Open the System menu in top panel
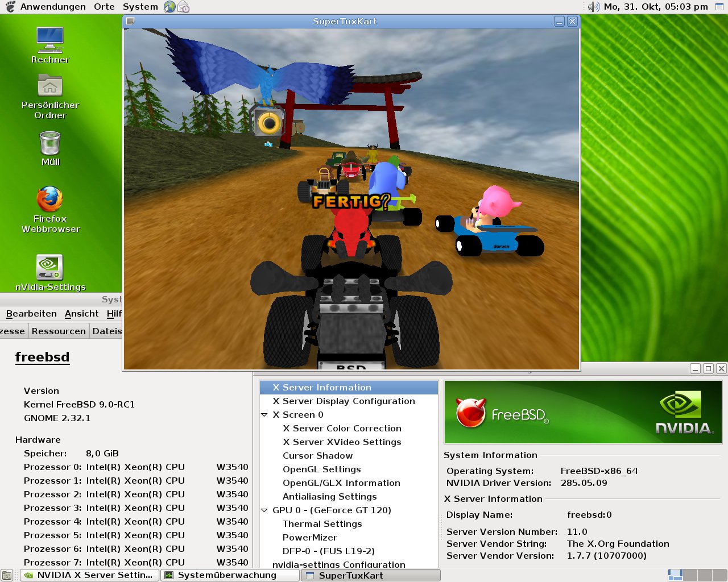This screenshot has height=582, width=728. click(140, 7)
